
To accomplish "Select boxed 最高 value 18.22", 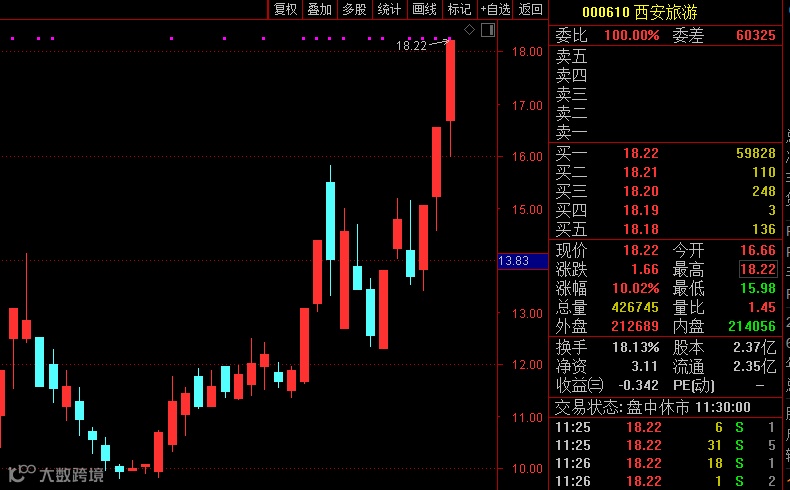I will click(x=758, y=269).
